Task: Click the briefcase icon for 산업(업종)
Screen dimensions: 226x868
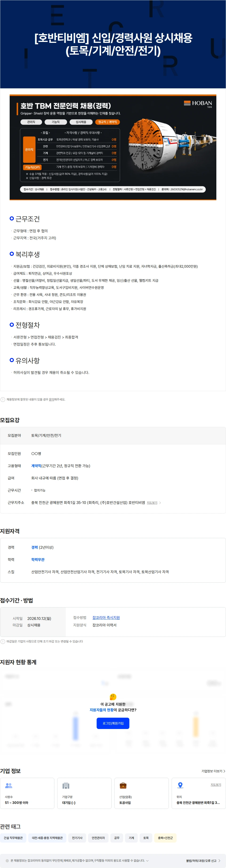Action: pyautogui.click(x=123, y=786)
